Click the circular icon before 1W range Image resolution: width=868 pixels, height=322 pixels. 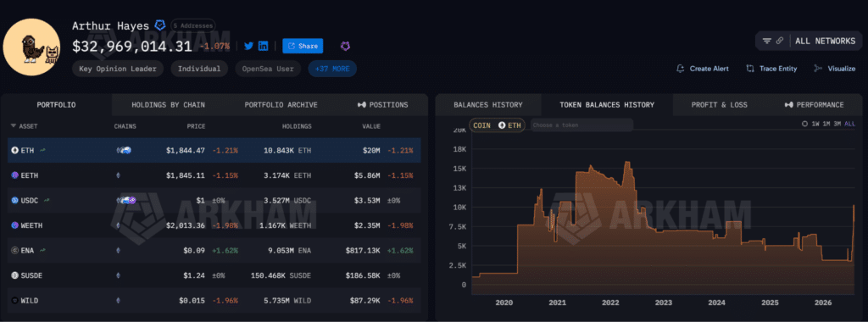pos(805,124)
